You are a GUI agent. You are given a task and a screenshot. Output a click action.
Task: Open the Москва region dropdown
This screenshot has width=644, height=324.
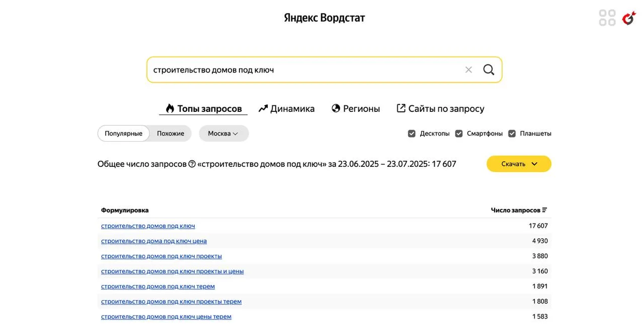223,134
